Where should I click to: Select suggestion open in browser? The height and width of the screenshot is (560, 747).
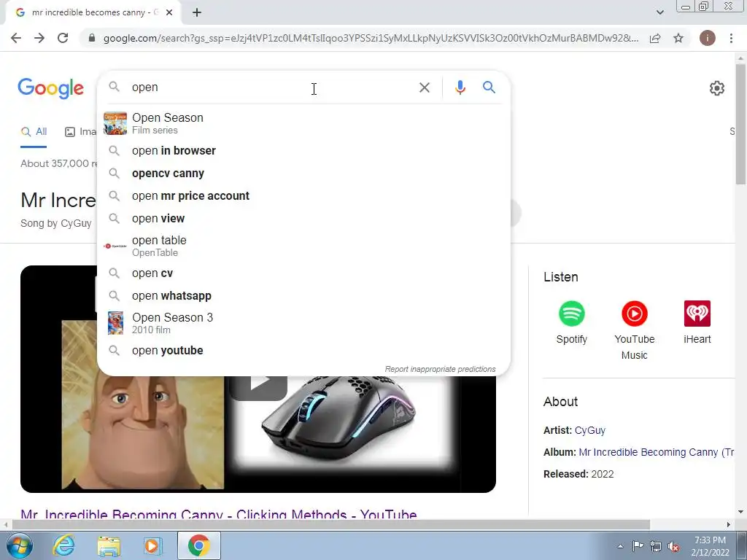coord(303,150)
